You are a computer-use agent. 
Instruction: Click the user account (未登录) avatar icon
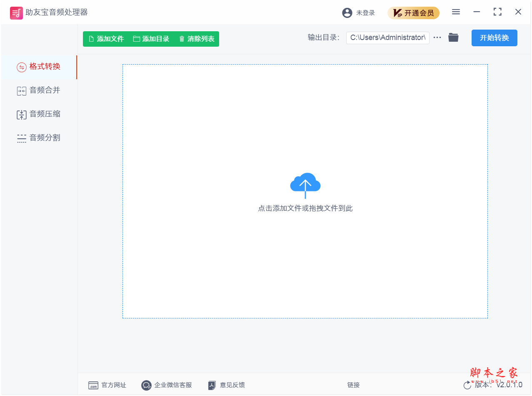[x=347, y=13]
